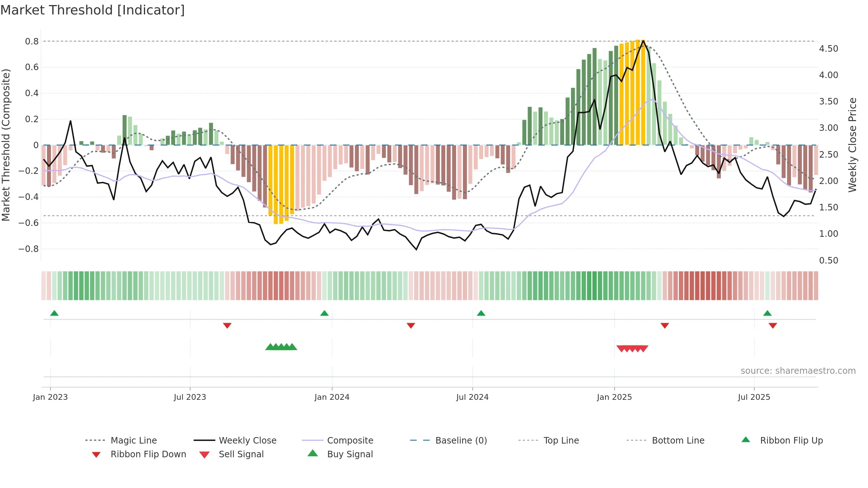Click the ribbon flip up marker near Jan 2023
Viewport: 868px width, 488px height.
(54, 313)
